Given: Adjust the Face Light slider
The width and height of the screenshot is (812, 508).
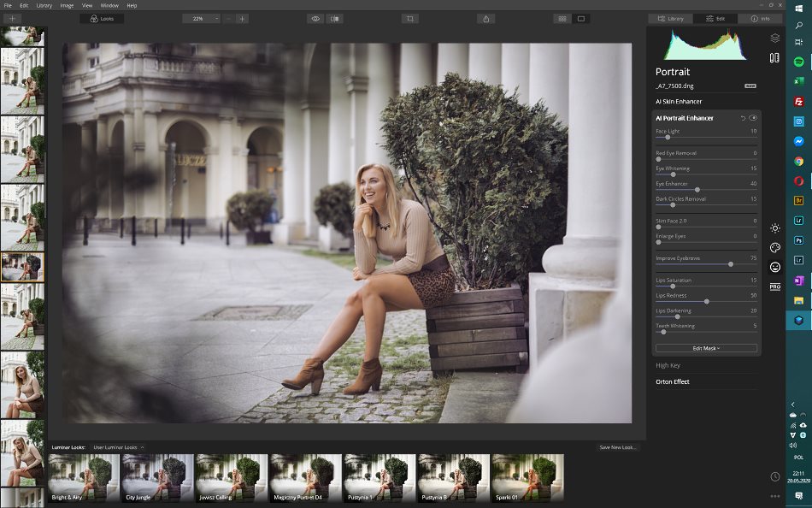Looking at the screenshot, I should (668, 138).
